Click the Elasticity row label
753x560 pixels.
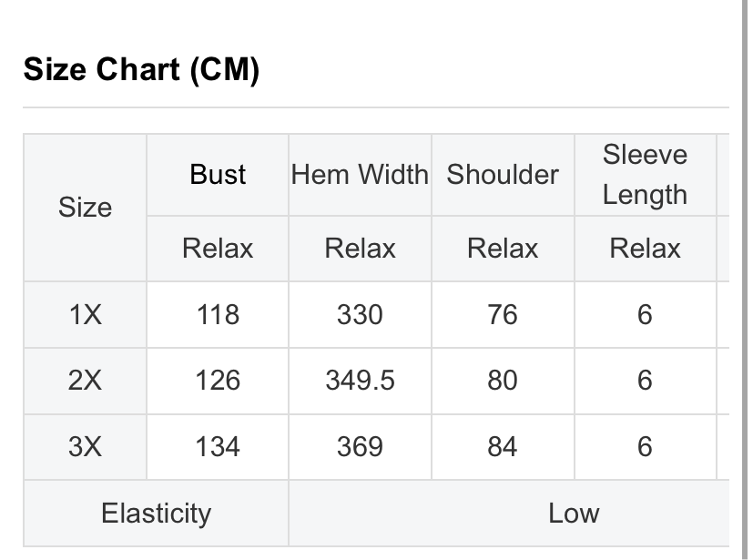point(156,514)
